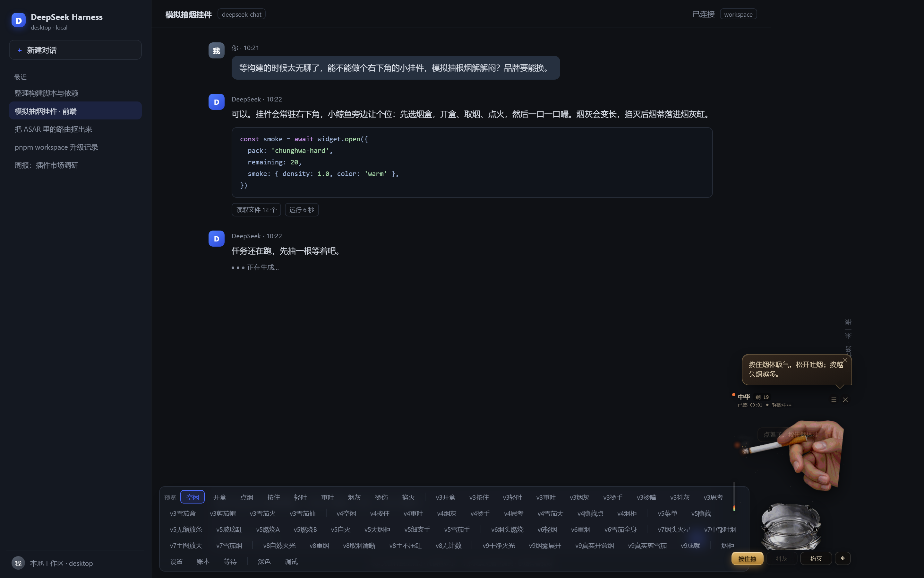The image size is (924, 578).
Task: Select the v5菜单 preview chip
Action: 667,513
